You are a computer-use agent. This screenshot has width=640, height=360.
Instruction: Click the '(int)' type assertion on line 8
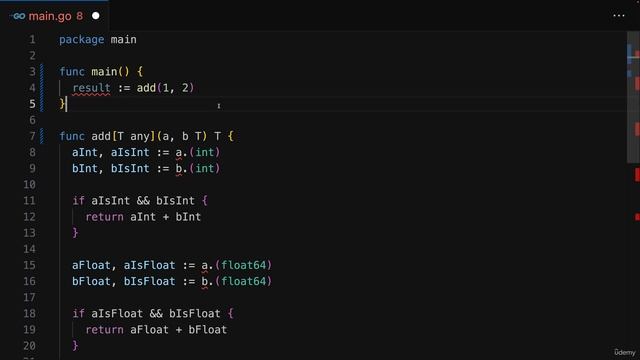[x=204, y=153]
